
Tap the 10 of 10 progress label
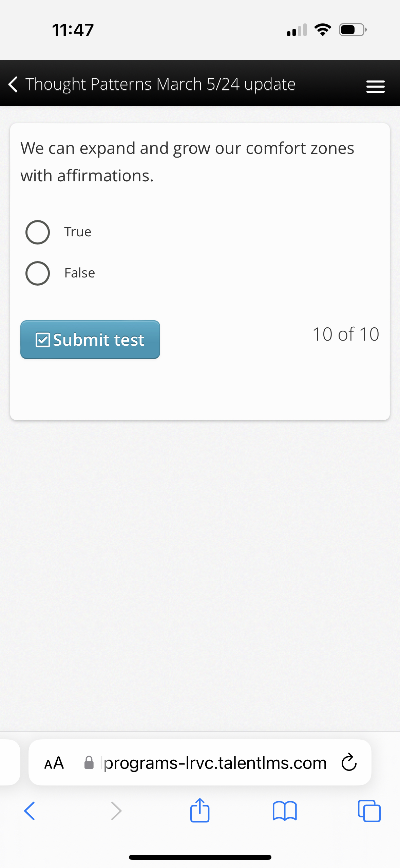tap(345, 334)
